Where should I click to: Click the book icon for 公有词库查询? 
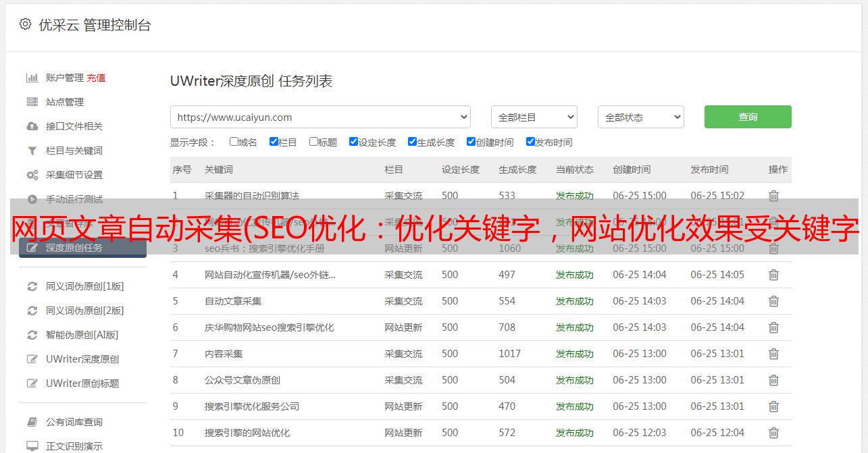32,422
